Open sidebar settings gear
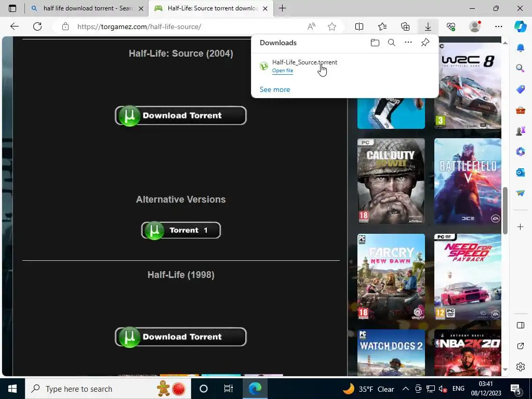Image resolution: width=532 pixels, height=399 pixels. click(520, 367)
